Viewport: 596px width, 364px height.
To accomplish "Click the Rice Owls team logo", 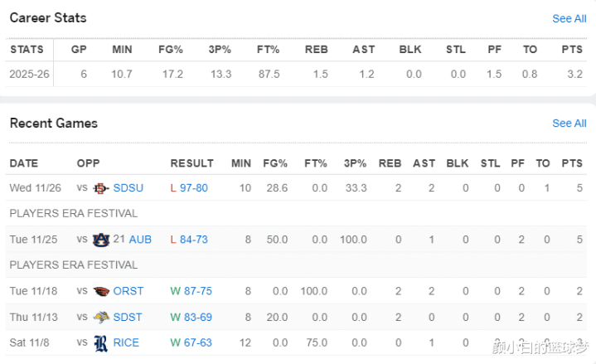I will coord(101,342).
